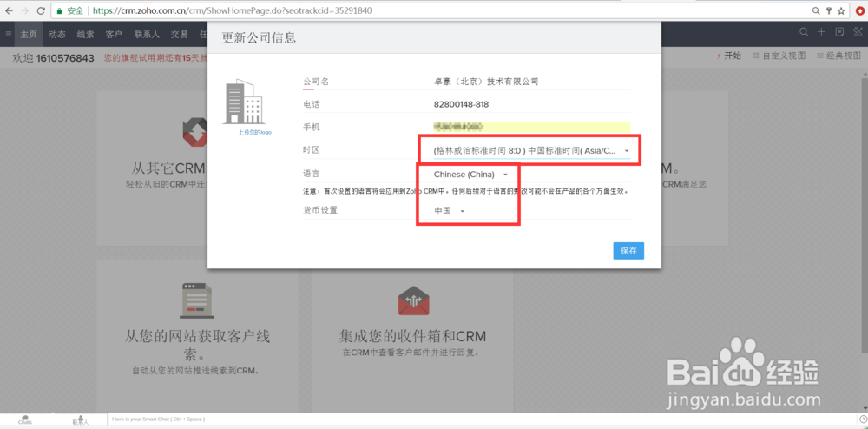Click the 欢迎 1610576843 greeting
Screen dimensions: 868x429
(53, 58)
